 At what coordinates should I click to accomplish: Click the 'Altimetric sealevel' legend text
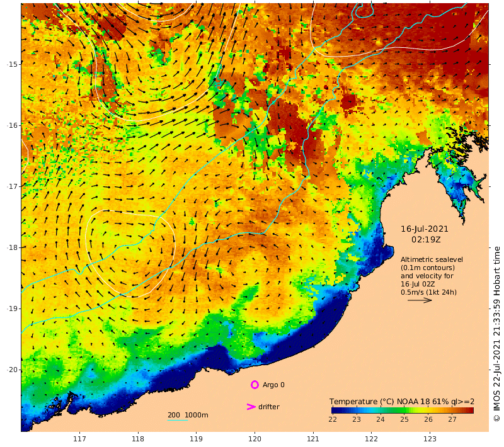[x=432, y=259]
